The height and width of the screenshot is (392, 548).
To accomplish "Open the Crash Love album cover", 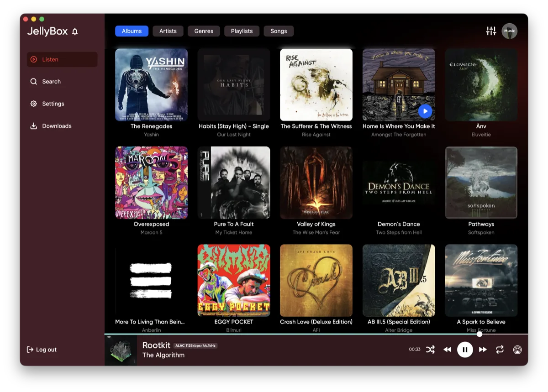I will tap(316, 281).
